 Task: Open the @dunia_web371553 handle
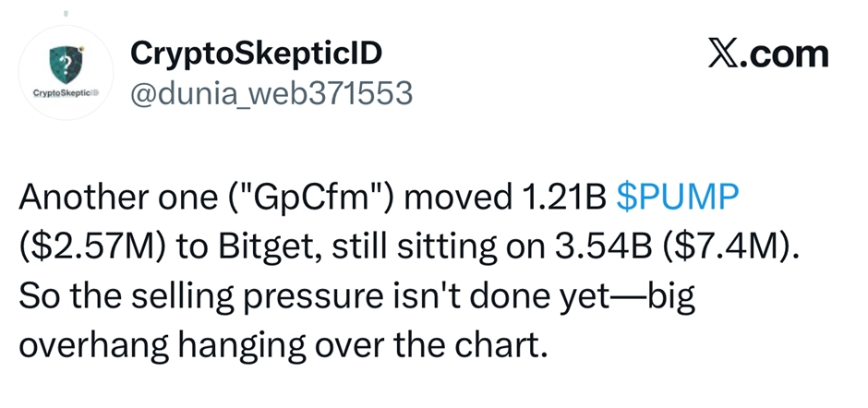272,93
